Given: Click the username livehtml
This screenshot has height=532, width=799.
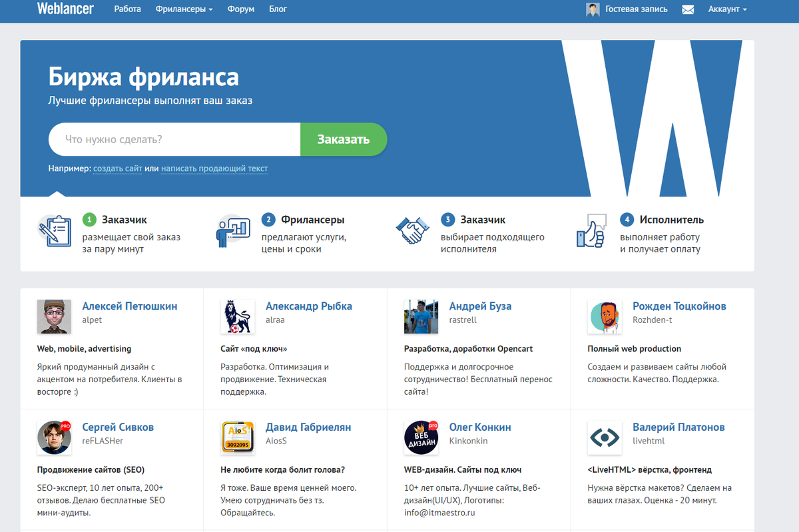Looking at the screenshot, I should coord(649,441).
